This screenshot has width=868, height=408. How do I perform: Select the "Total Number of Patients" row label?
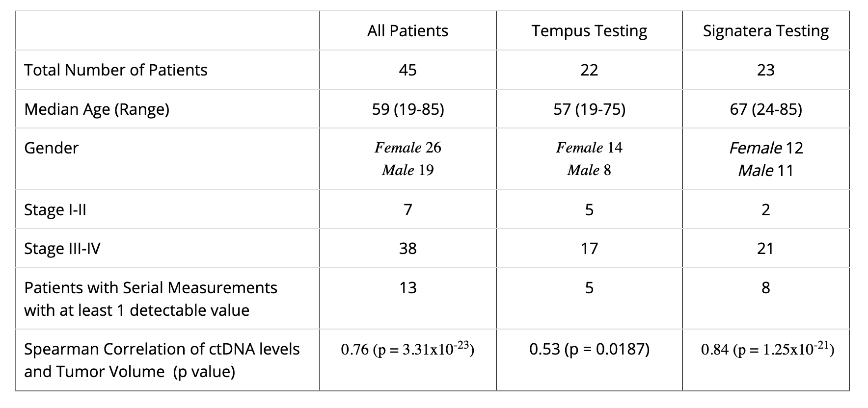click(116, 70)
